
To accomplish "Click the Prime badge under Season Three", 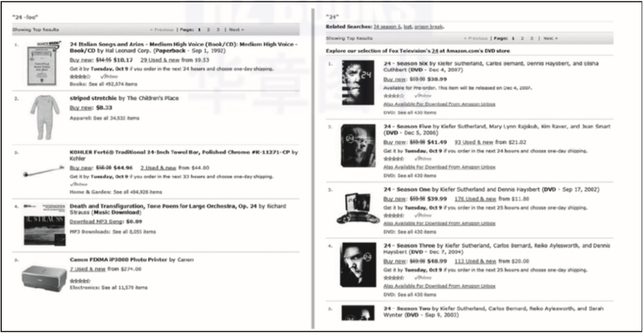I will tap(423, 278).
